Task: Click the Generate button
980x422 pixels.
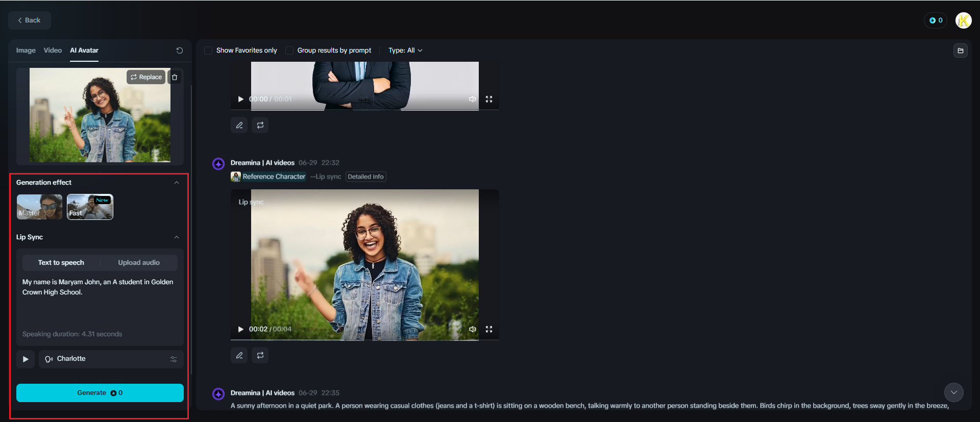Action: pyautogui.click(x=100, y=393)
